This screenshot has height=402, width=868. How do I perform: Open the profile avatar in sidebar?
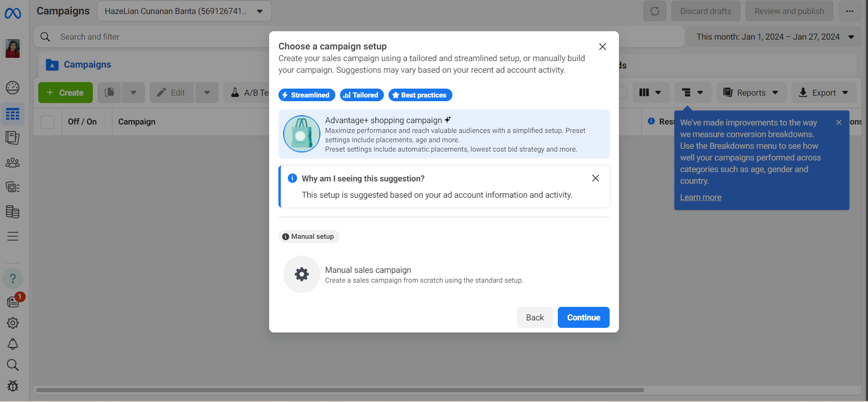(13, 49)
